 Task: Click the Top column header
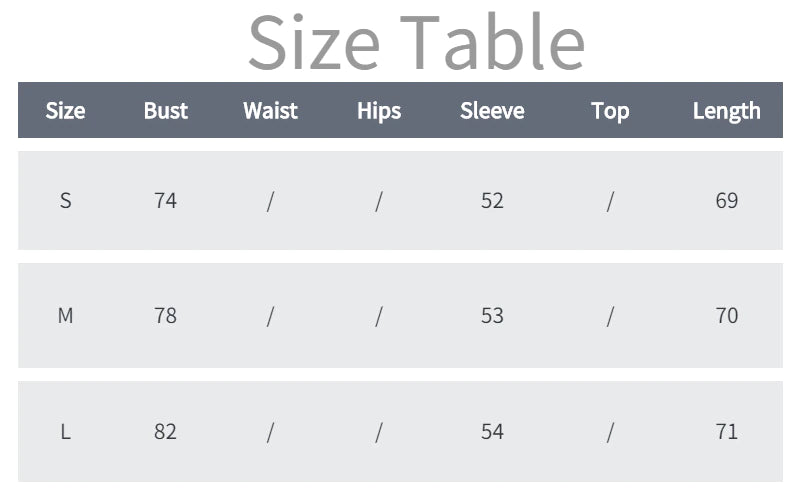pos(610,111)
